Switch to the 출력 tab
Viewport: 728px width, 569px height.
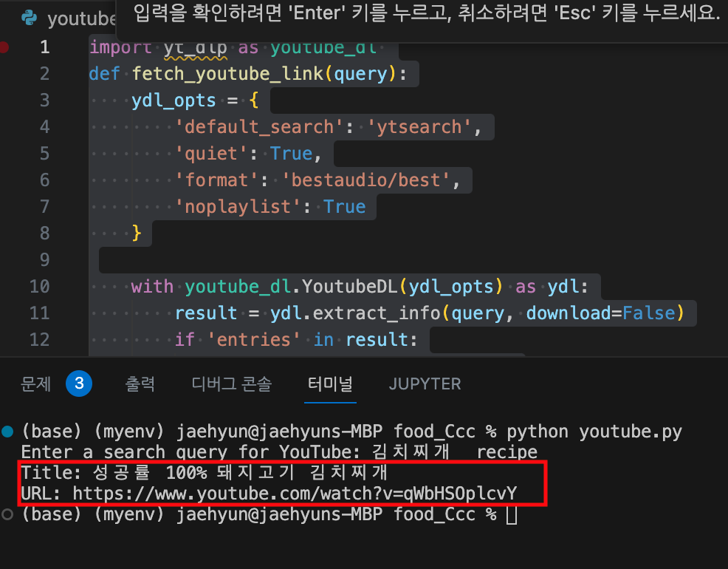point(140,384)
